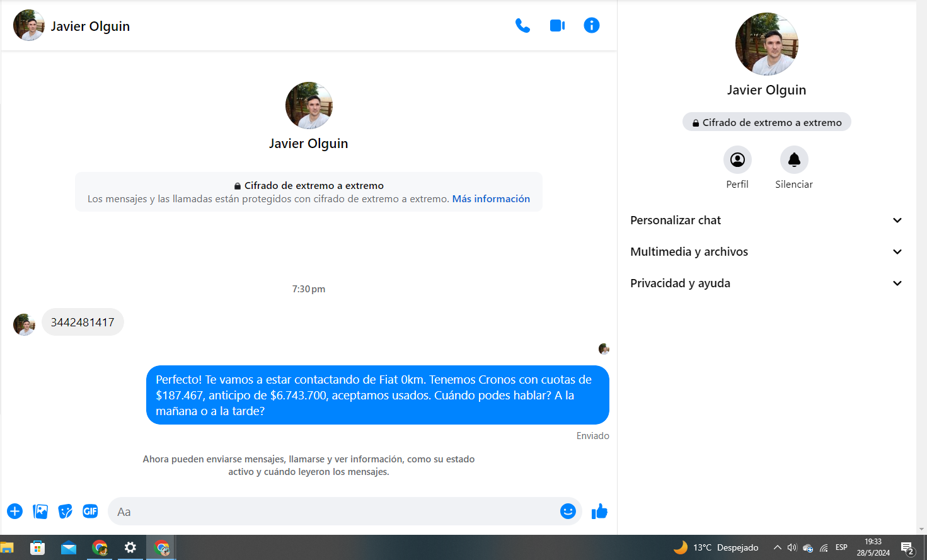Send a thumbs-up like
The width and height of the screenshot is (927, 560).
[599, 511]
